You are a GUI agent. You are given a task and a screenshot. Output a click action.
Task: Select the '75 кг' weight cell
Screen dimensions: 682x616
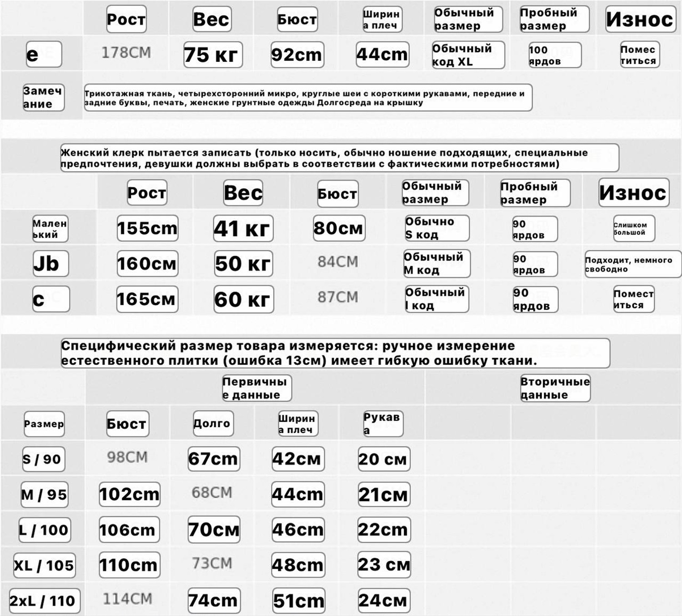[213, 55]
